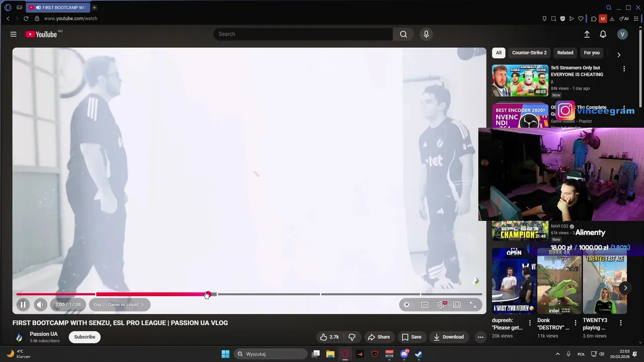The image size is (644, 362).
Task: Open options for '5v5 Streamers Only' video
Action: (624, 68)
